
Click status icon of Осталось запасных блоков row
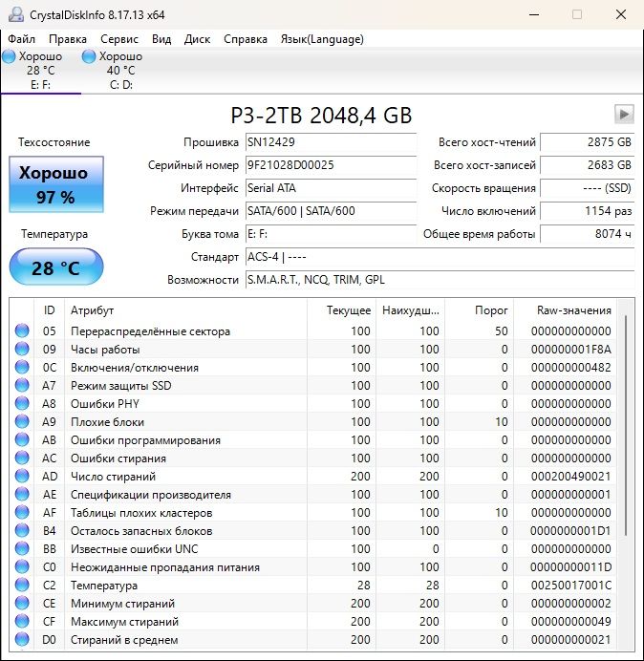[x=22, y=530]
